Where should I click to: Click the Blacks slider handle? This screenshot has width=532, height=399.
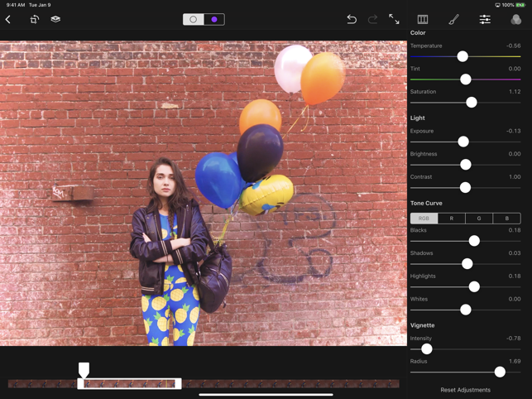point(474,241)
